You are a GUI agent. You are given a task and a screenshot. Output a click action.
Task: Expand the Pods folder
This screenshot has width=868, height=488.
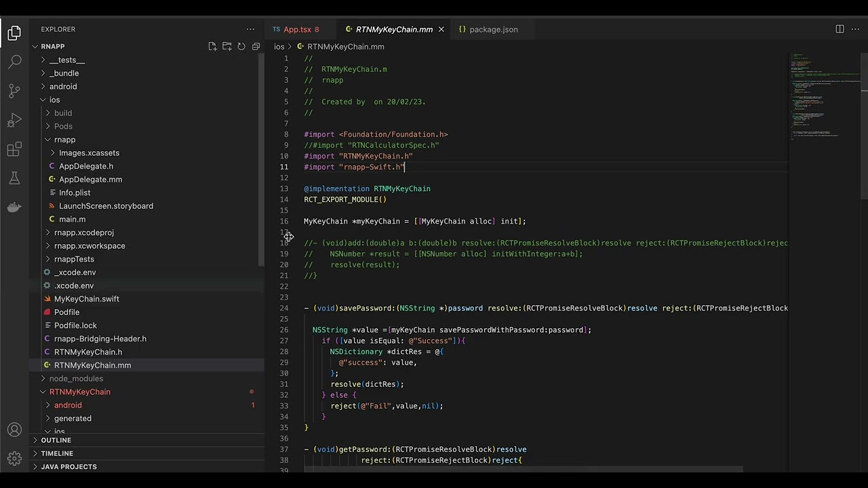63,126
